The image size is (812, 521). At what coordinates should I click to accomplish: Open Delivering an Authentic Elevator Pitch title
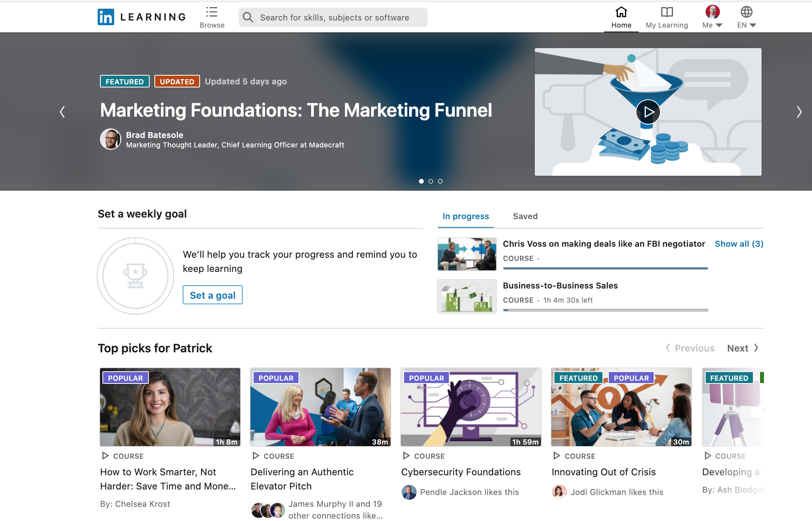coord(302,479)
